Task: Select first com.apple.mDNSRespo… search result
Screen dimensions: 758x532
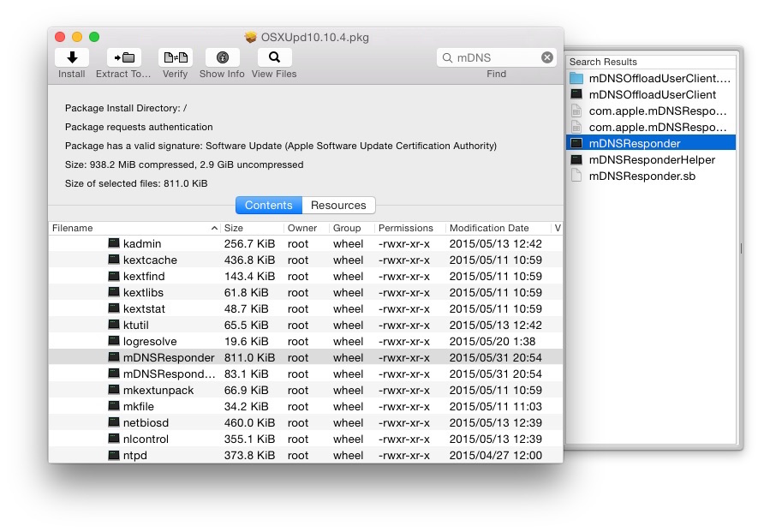Action: (651, 111)
